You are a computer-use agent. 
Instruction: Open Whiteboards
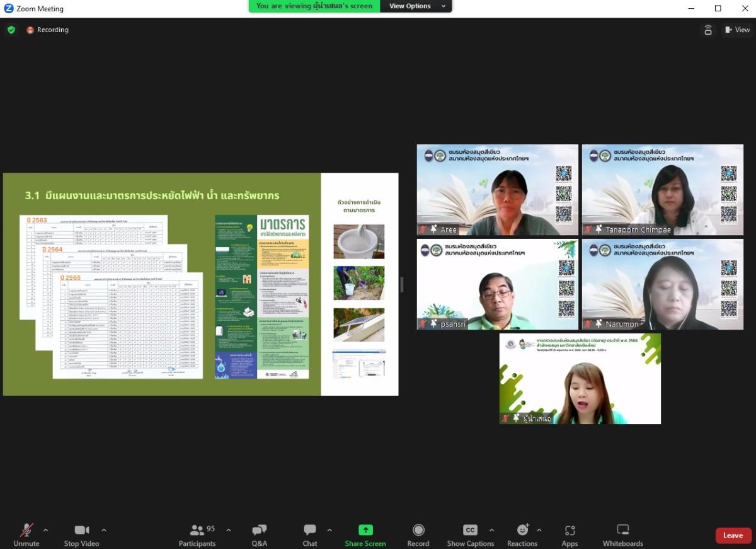point(622,535)
